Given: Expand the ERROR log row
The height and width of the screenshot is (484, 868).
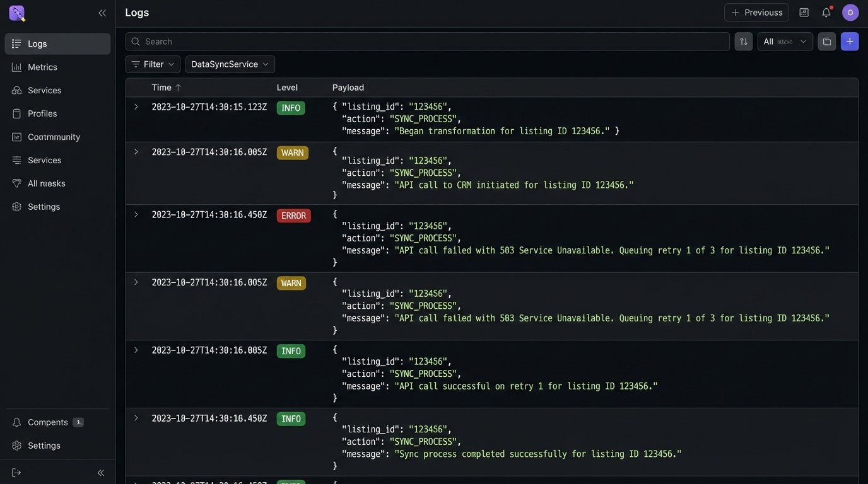Looking at the screenshot, I should (136, 215).
